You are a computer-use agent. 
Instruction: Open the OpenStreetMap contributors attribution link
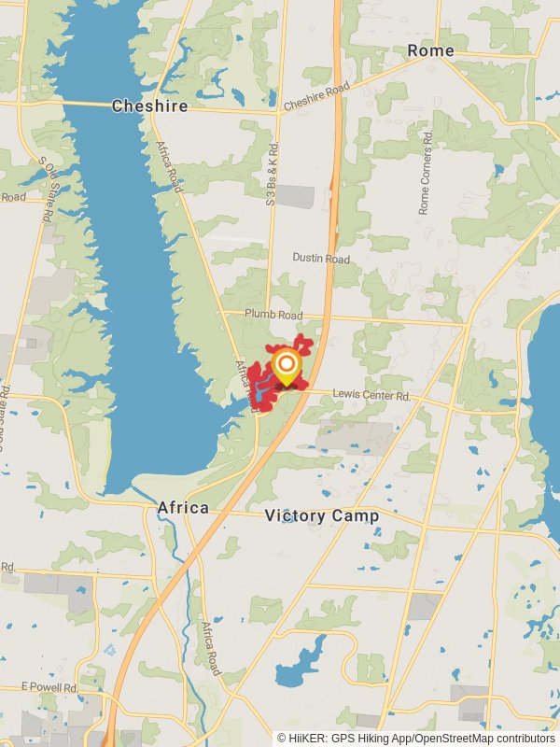click(485, 739)
